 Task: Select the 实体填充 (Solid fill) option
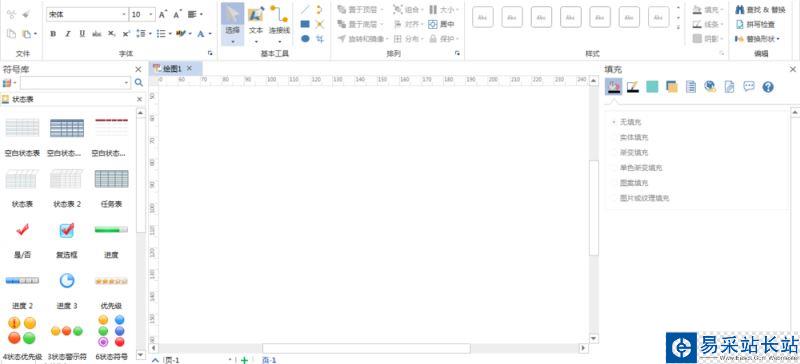630,137
